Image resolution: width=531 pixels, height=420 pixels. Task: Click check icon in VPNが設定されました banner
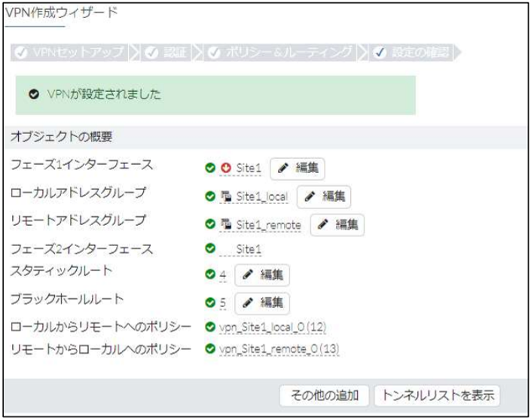point(34,94)
